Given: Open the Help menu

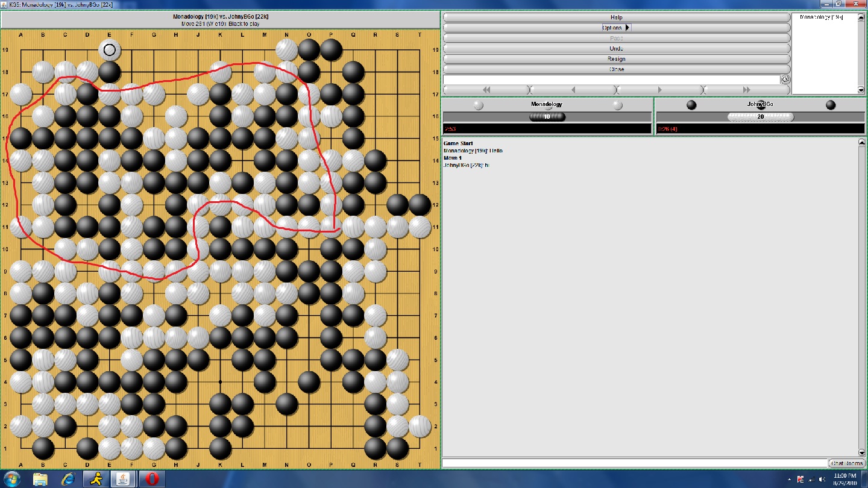Looking at the screenshot, I should [x=616, y=17].
